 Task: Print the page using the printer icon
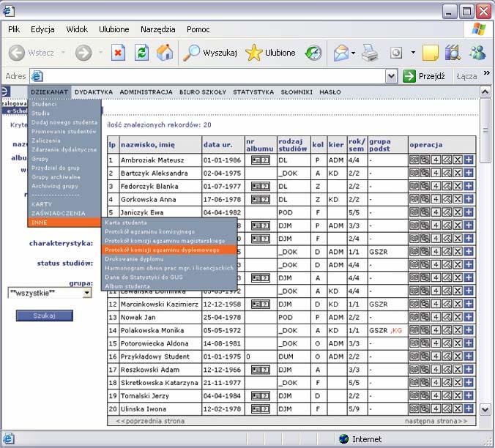(370, 53)
